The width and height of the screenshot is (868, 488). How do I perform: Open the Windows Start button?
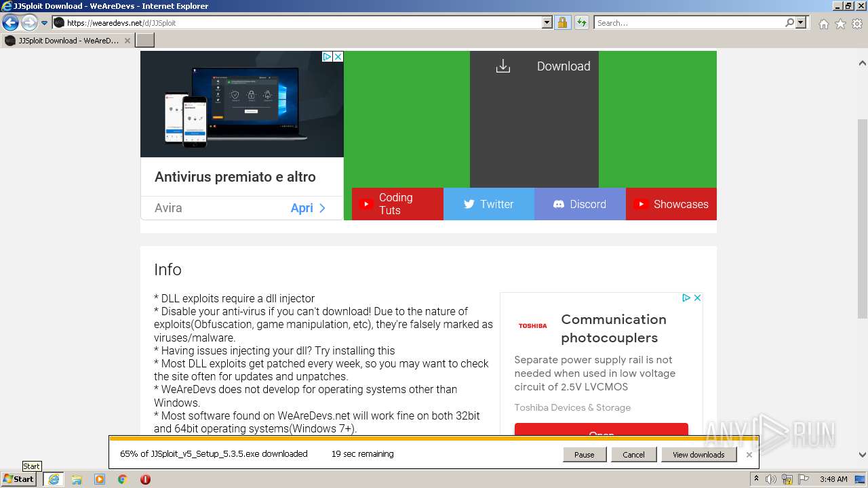point(19,479)
